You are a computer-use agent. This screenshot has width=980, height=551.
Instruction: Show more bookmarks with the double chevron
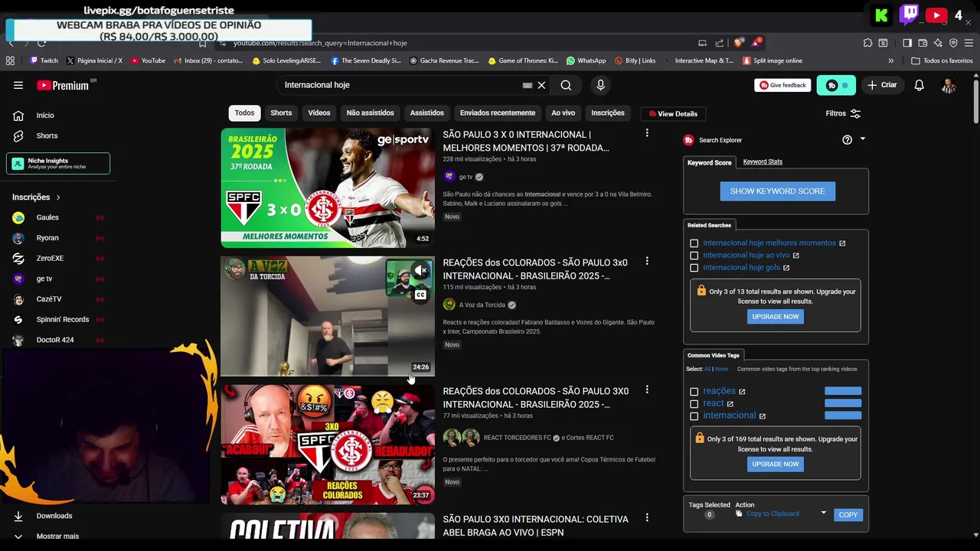click(890, 60)
